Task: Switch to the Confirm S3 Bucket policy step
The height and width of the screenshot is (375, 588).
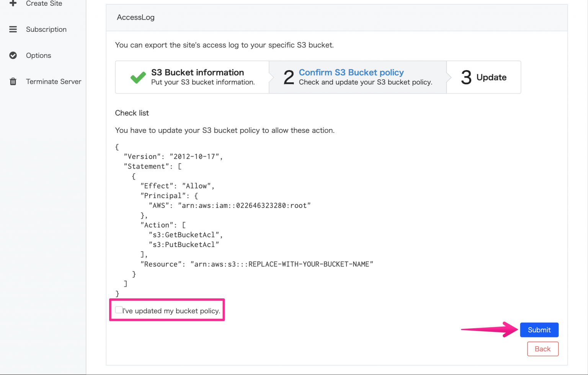Action: point(351,72)
